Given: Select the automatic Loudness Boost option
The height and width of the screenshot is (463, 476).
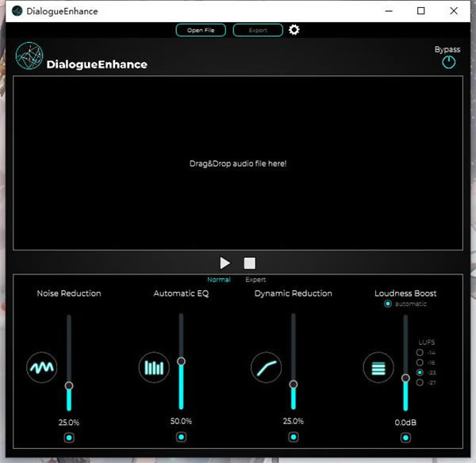Looking at the screenshot, I should pyautogui.click(x=388, y=304).
